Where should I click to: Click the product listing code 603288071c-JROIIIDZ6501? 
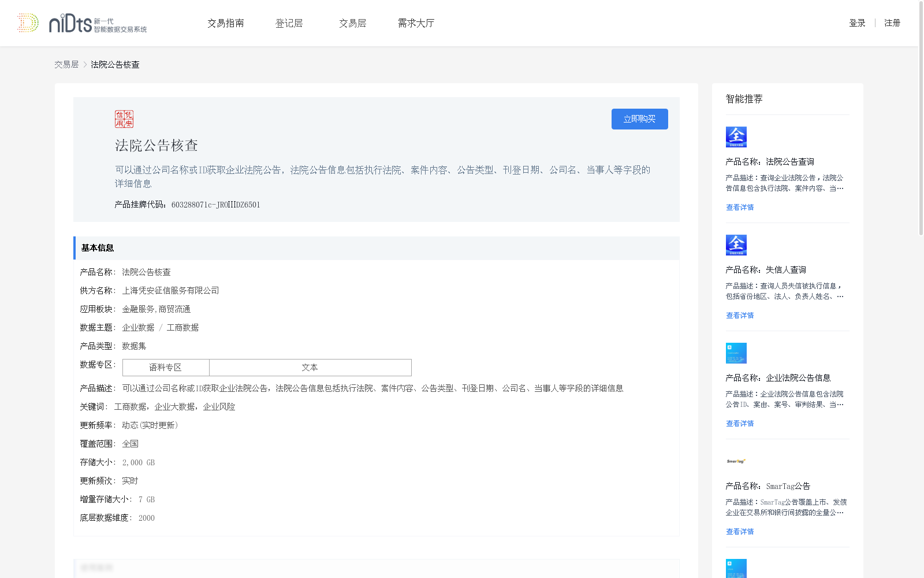(216, 205)
